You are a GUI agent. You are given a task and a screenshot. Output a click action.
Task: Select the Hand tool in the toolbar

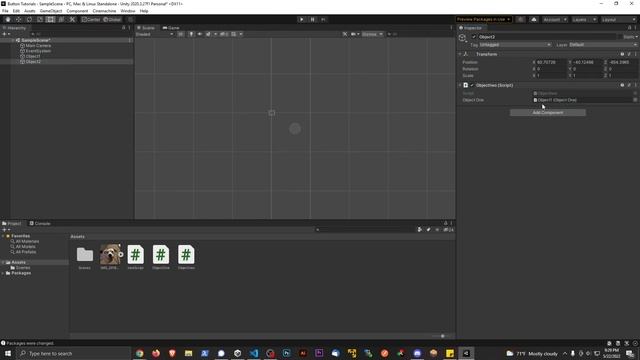point(8,19)
